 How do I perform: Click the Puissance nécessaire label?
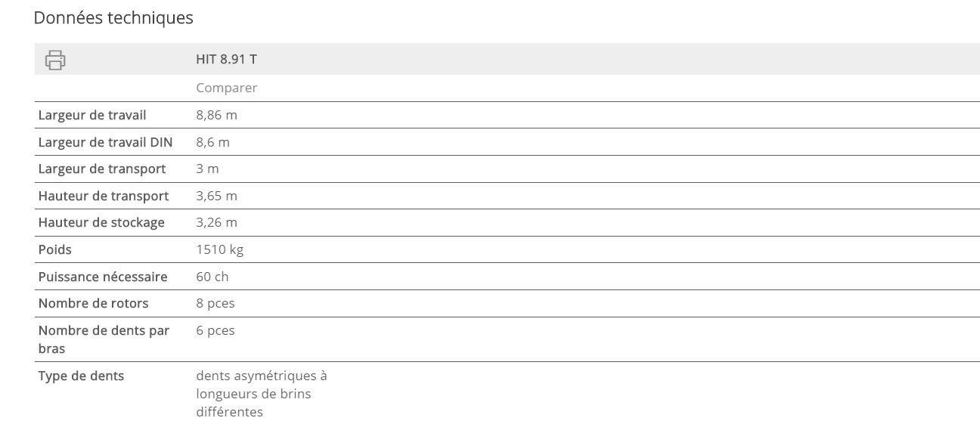point(103,277)
